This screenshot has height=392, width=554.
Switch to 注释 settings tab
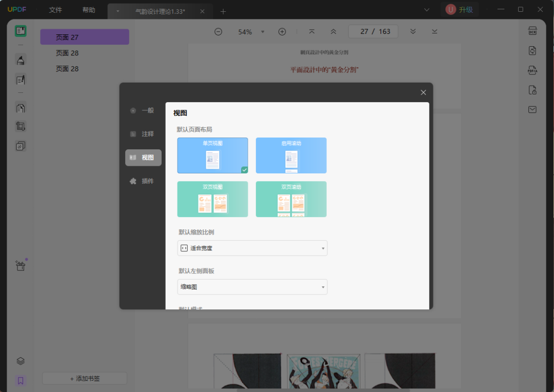[143, 134]
